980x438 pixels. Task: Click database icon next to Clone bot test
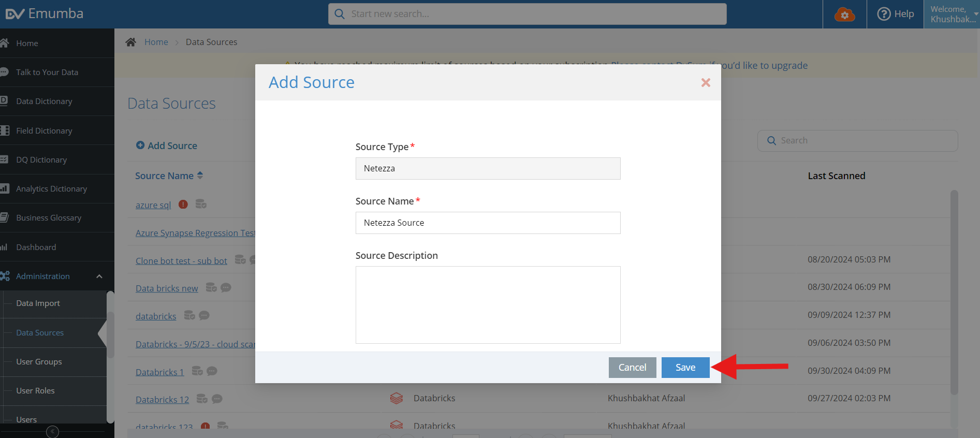240,259
